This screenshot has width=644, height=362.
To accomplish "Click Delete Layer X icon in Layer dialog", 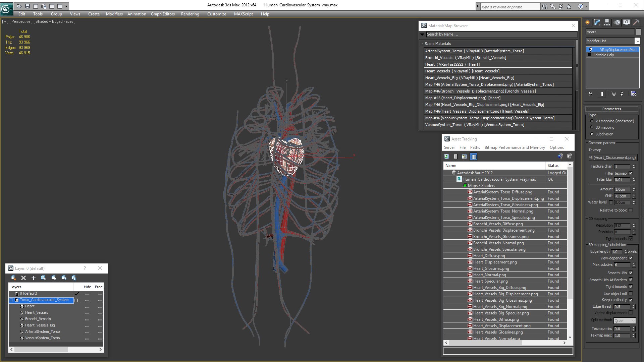I will 23,278.
